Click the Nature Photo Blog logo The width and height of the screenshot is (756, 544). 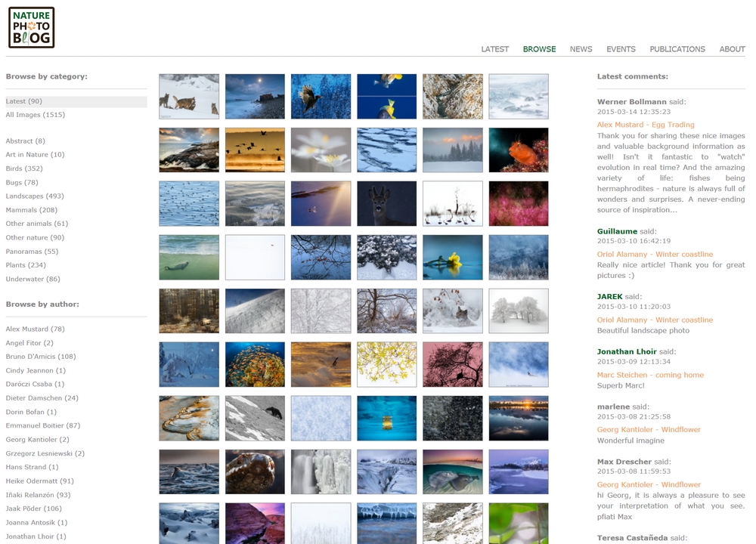coord(31,27)
